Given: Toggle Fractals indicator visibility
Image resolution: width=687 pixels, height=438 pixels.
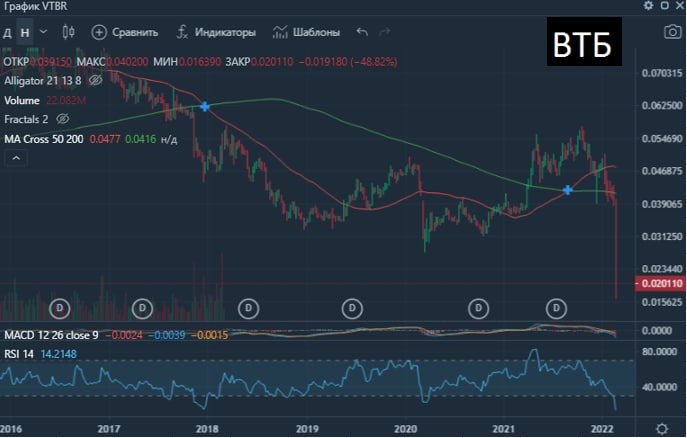Looking at the screenshot, I should [63, 119].
